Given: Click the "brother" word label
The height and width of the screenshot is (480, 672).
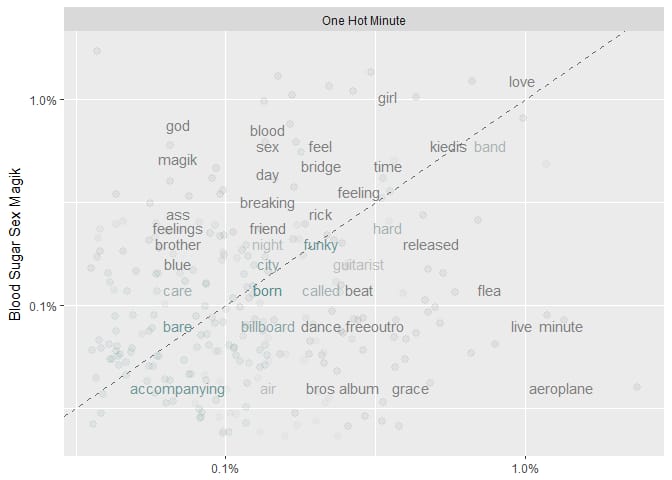Looking at the screenshot, I should (x=178, y=245).
